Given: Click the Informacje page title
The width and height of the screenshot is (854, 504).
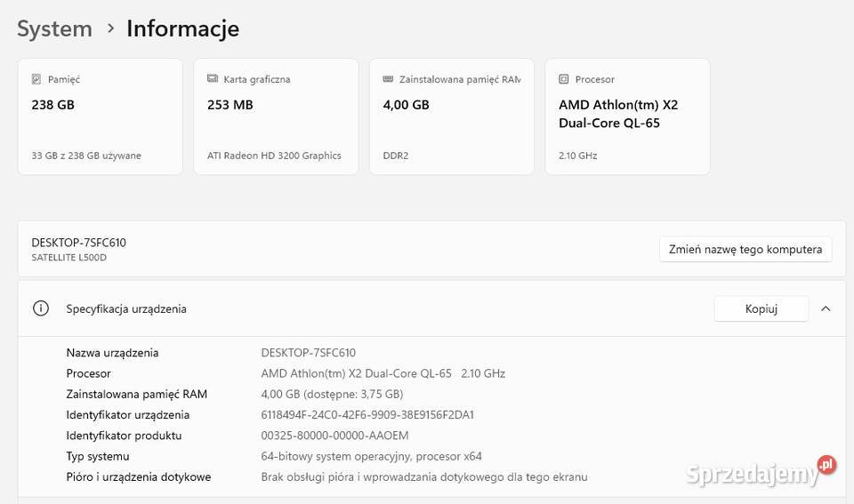Looking at the screenshot, I should coord(183,28).
